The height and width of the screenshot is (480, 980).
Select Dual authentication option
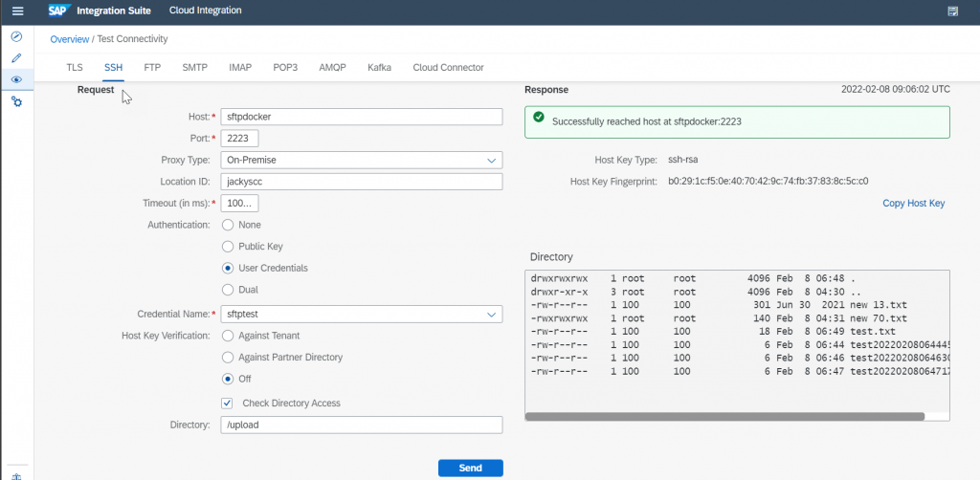tap(228, 290)
